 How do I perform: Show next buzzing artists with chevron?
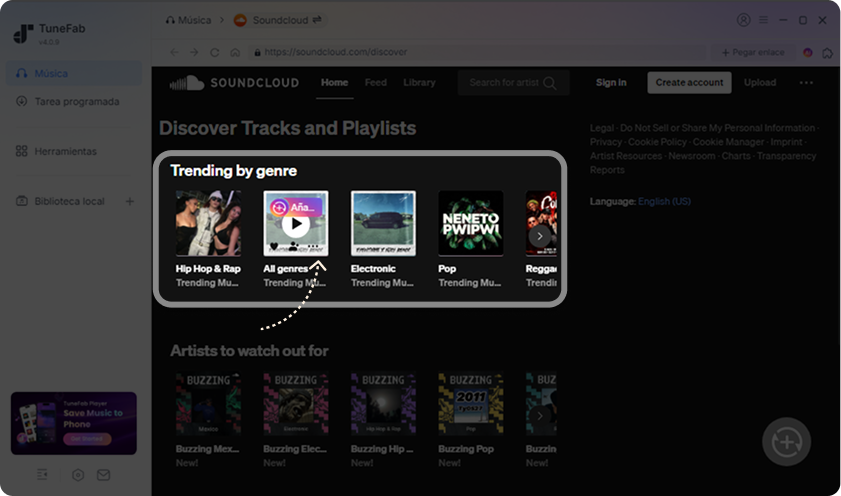540,416
